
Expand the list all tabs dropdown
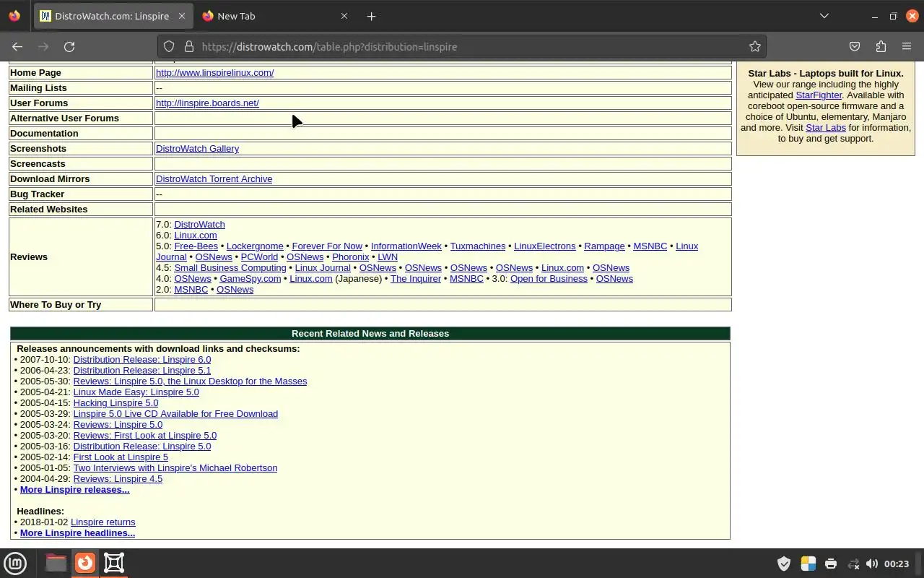tap(824, 16)
